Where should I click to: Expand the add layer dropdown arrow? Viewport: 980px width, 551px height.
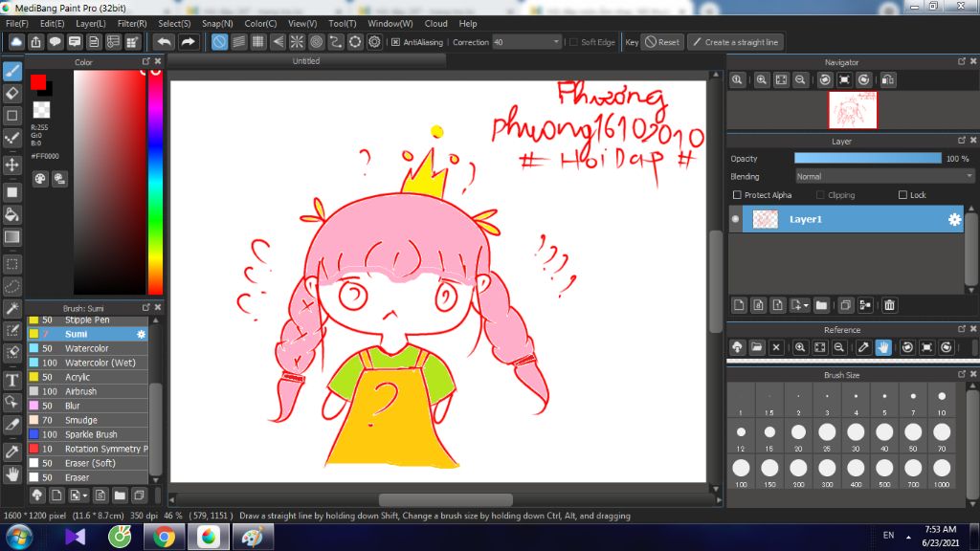(806, 305)
